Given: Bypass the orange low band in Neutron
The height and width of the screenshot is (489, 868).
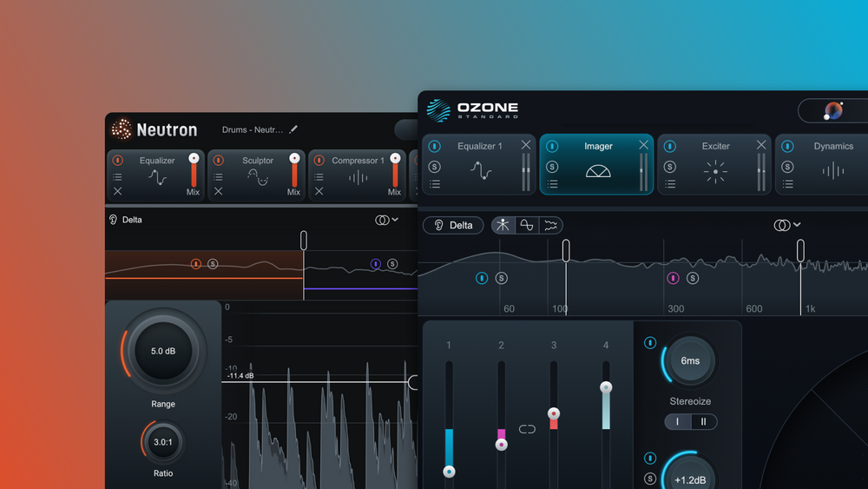Looking at the screenshot, I should (x=195, y=263).
